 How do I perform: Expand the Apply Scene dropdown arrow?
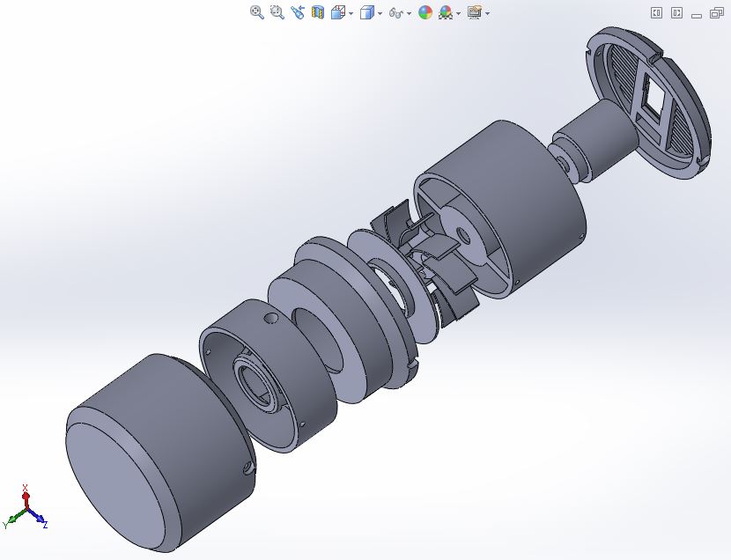pyautogui.click(x=459, y=13)
